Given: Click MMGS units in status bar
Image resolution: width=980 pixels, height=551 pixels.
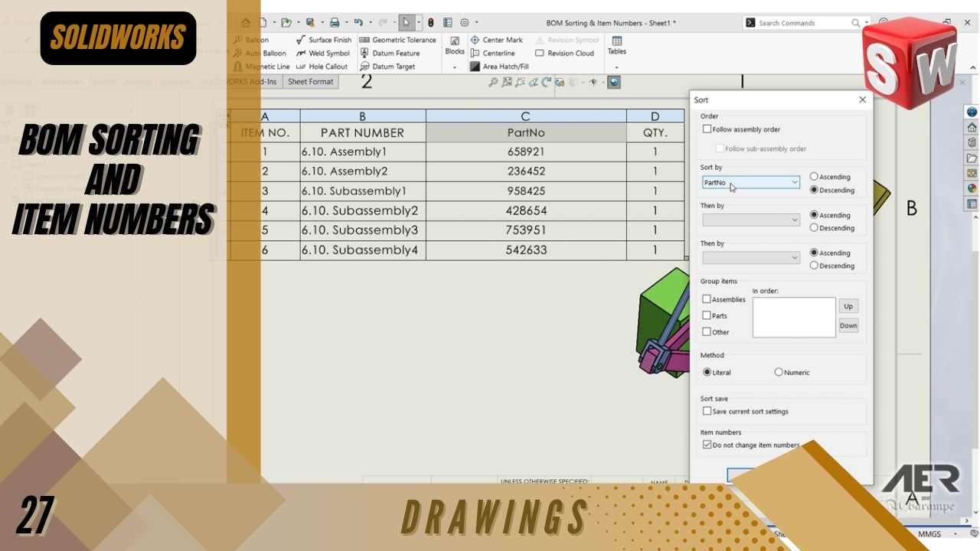Looking at the screenshot, I should pos(929,533).
